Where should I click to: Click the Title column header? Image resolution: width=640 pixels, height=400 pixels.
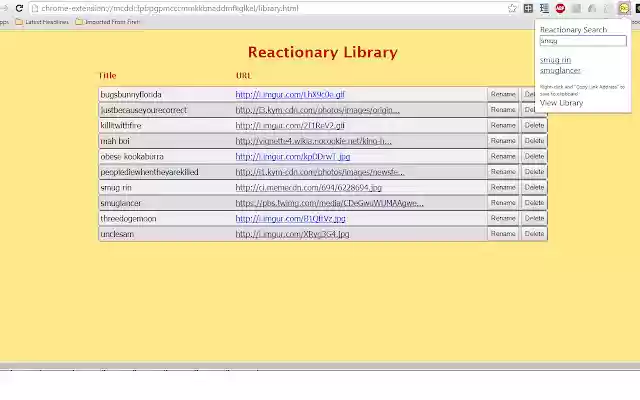click(107, 76)
